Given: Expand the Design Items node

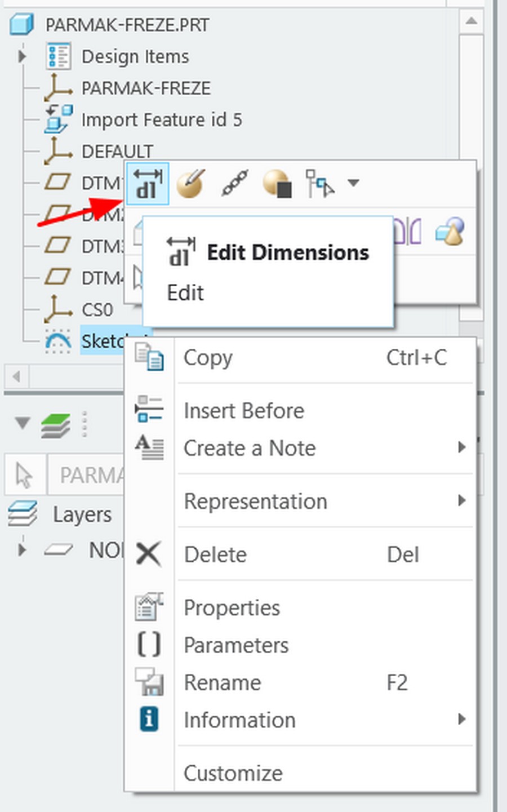Looking at the screenshot, I should (x=22, y=56).
